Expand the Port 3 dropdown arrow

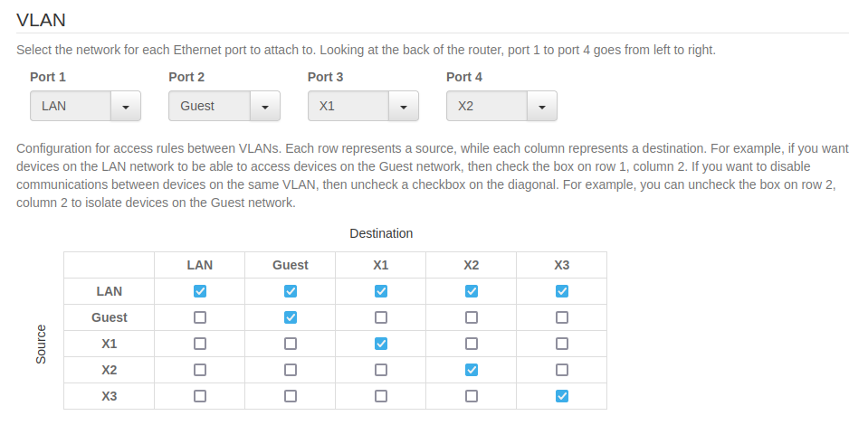point(404,107)
